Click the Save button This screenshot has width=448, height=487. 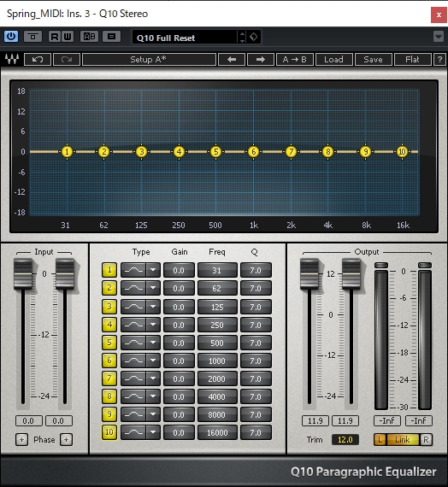point(373,59)
